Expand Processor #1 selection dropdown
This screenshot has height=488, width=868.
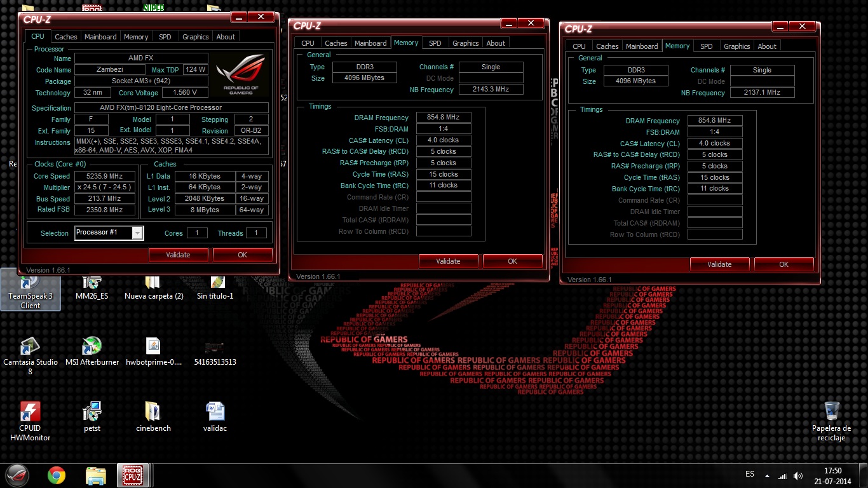coord(137,233)
